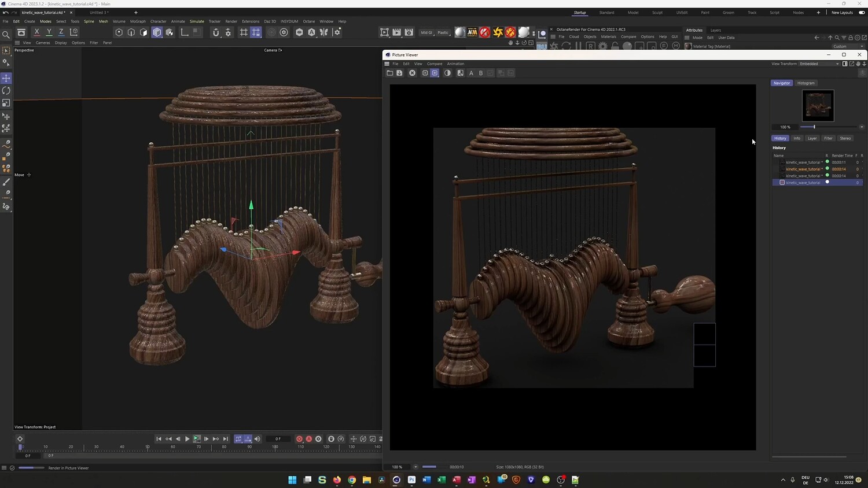This screenshot has width=868, height=488.
Task: Toggle the X axis lock
Action: (37, 32)
